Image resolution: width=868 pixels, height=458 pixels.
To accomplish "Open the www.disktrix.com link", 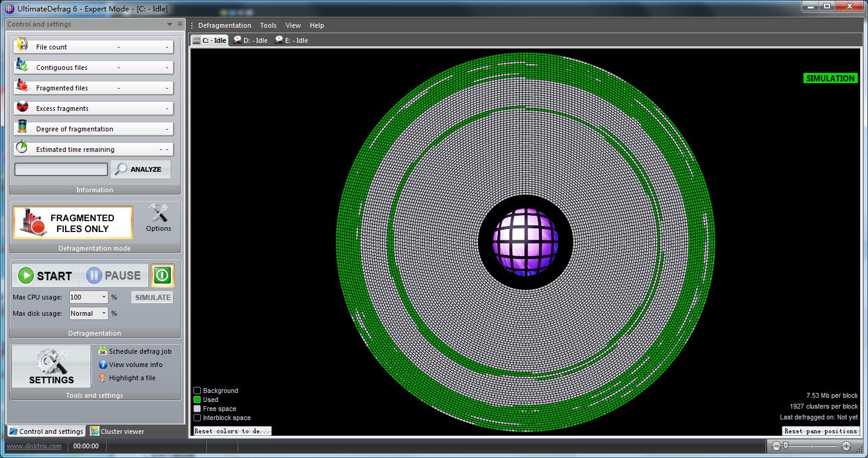I will point(34,446).
